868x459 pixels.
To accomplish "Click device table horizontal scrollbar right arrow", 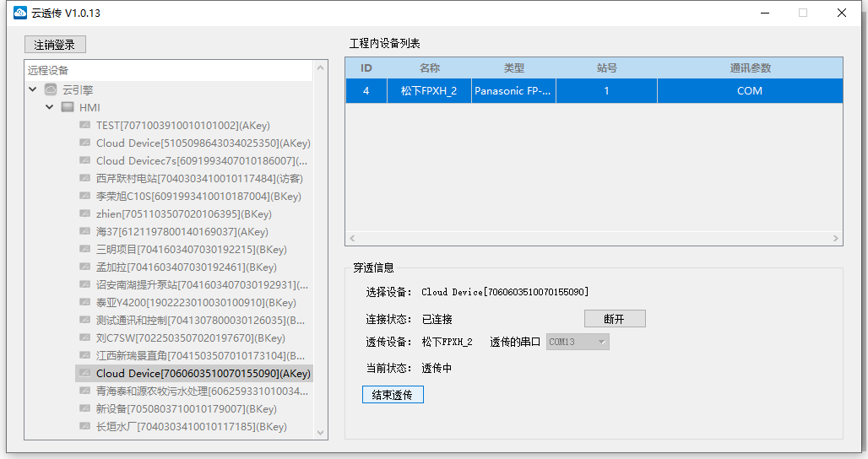I will [836, 238].
